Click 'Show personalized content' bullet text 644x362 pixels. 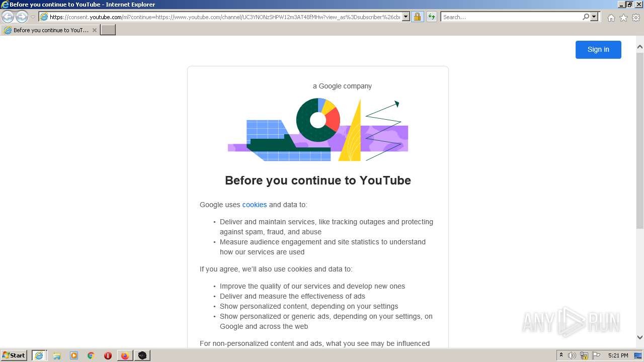(x=309, y=306)
